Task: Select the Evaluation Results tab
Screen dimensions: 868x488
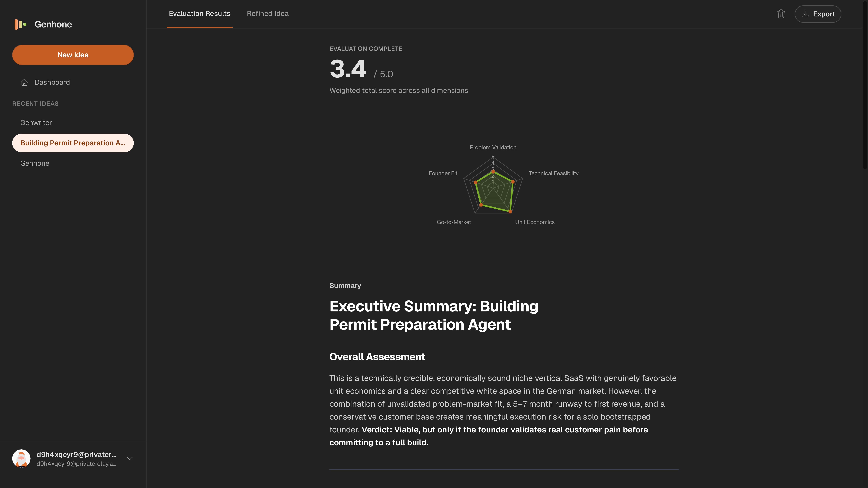Action: coord(200,14)
